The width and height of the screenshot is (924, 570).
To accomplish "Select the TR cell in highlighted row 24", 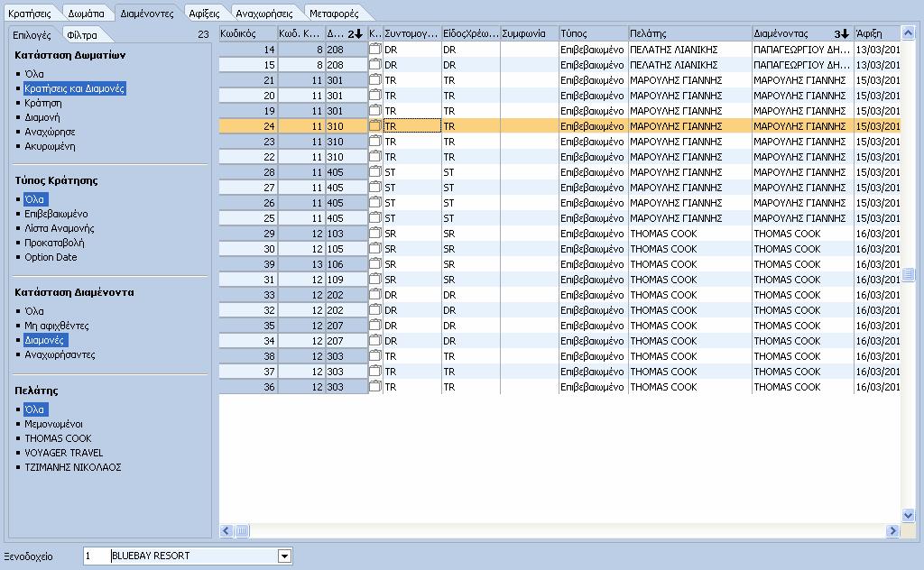I will [x=411, y=126].
